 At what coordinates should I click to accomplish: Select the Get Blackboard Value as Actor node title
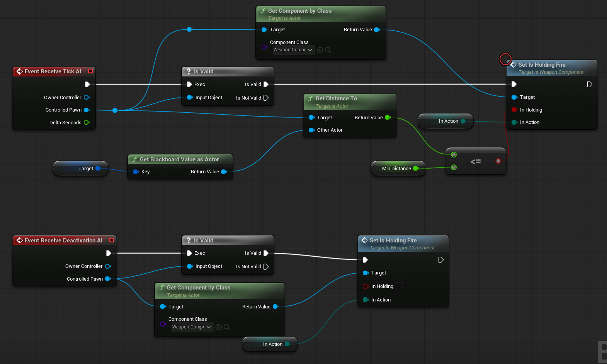pyautogui.click(x=179, y=159)
